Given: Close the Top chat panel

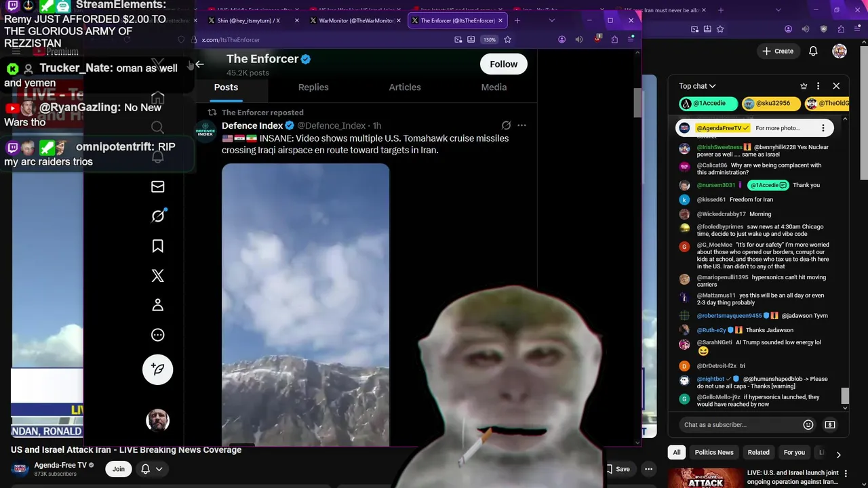Looking at the screenshot, I should point(836,86).
